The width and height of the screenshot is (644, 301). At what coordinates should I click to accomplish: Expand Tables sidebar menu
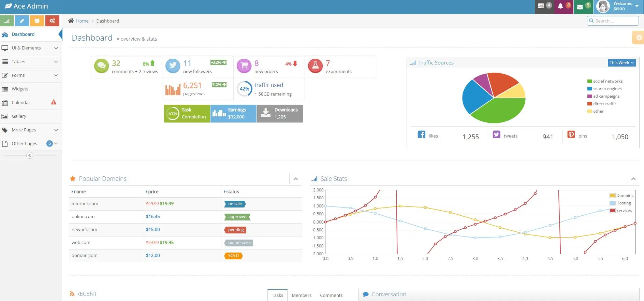pos(31,62)
